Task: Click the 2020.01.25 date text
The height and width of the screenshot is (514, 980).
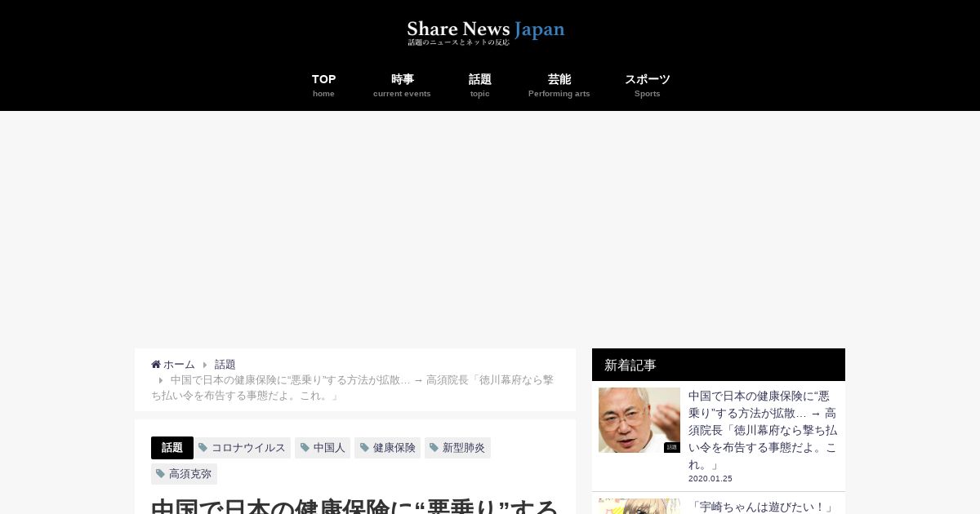Action: pyautogui.click(x=710, y=479)
